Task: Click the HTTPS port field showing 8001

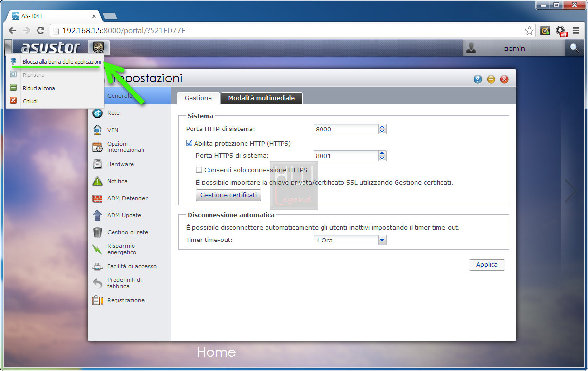Action: click(x=346, y=156)
